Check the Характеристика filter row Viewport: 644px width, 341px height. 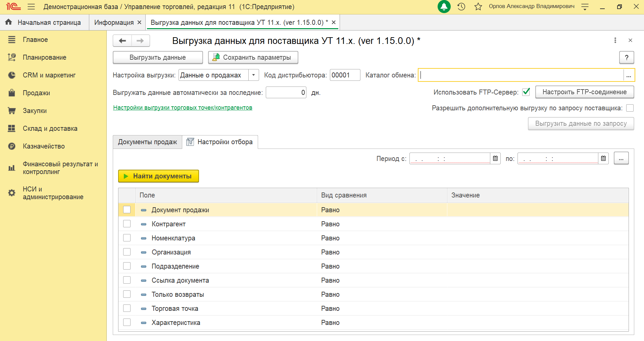[x=127, y=322]
